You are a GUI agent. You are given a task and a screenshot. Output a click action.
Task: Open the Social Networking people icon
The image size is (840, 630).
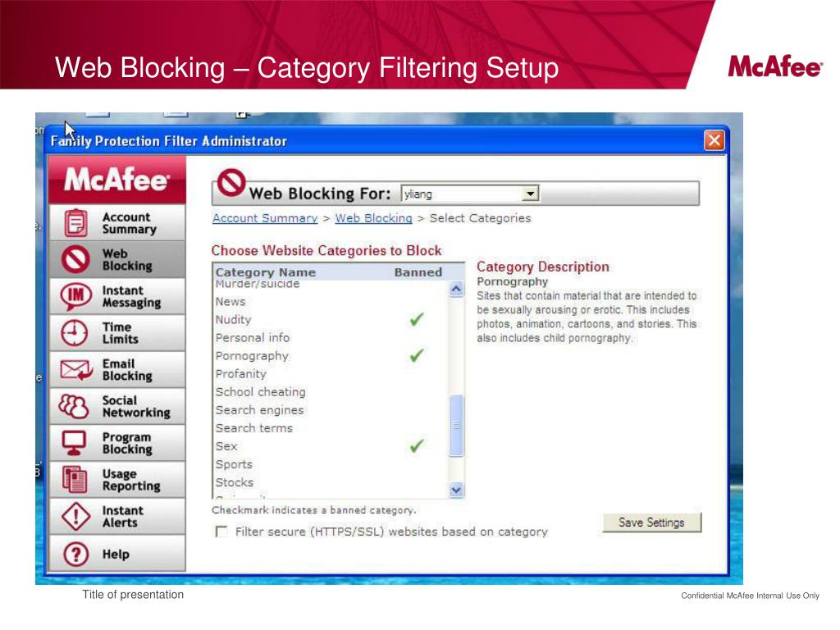[74, 406]
